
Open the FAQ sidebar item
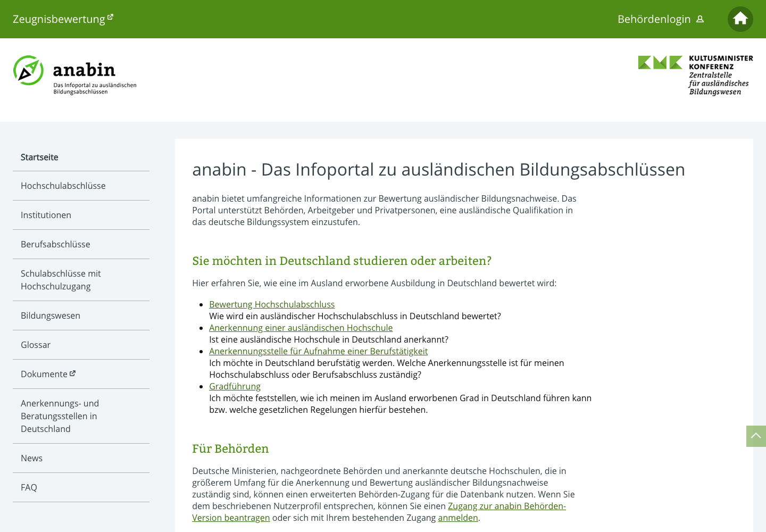point(81,487)
